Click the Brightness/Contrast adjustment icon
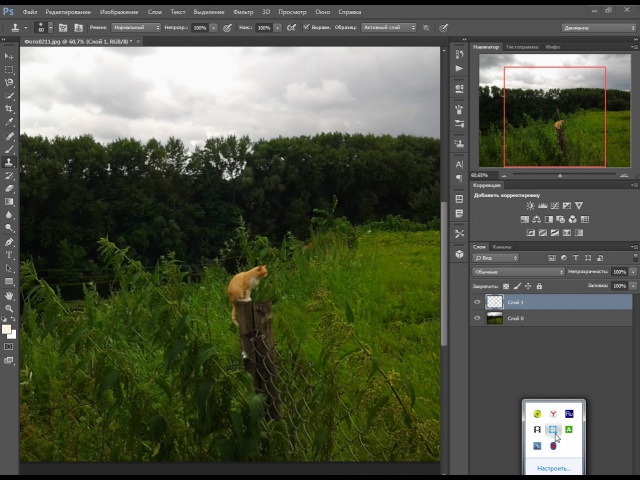This screenshot has width=640, height=480. click(x=531, y=206)
